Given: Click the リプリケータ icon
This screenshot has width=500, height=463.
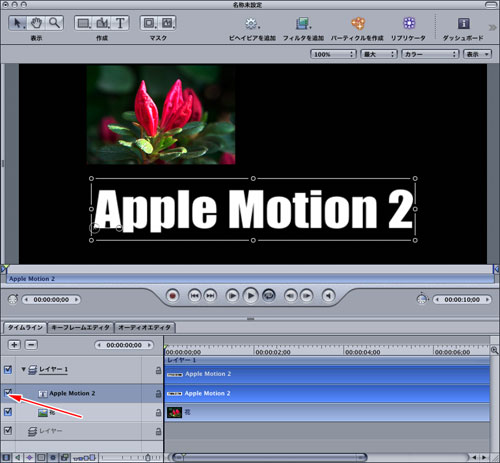Looking at the screenshot, I should click(409, 23).
